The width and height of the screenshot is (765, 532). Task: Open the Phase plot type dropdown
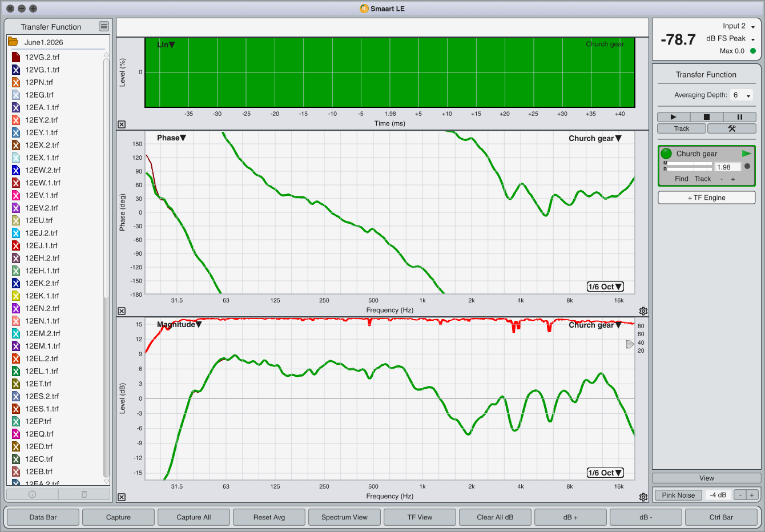click(x=171, y=138)
